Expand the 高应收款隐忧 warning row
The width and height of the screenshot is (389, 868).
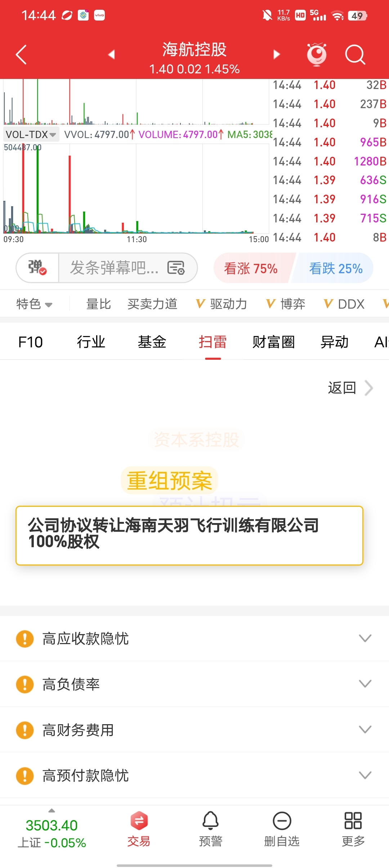tap(194, 638)
